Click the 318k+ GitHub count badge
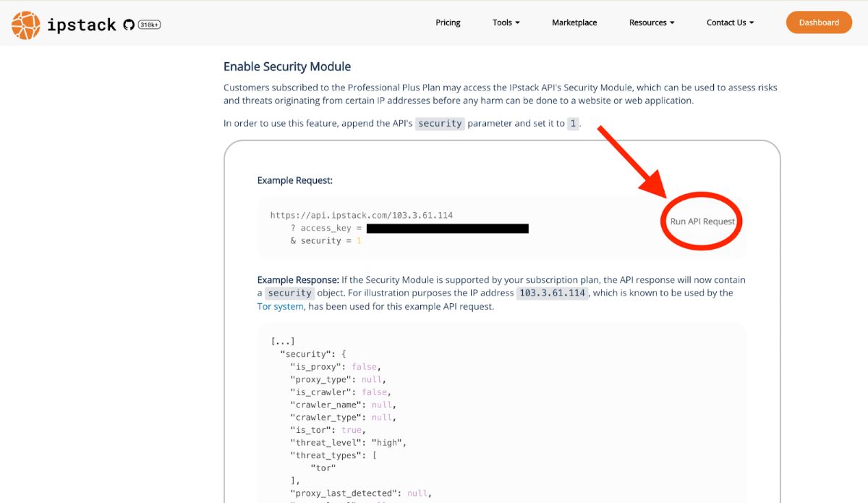Screen dimensions: 868x503 (x=149, y=25)
